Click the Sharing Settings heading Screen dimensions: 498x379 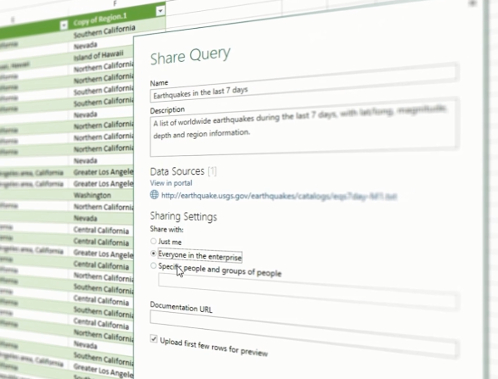(183, 216)
